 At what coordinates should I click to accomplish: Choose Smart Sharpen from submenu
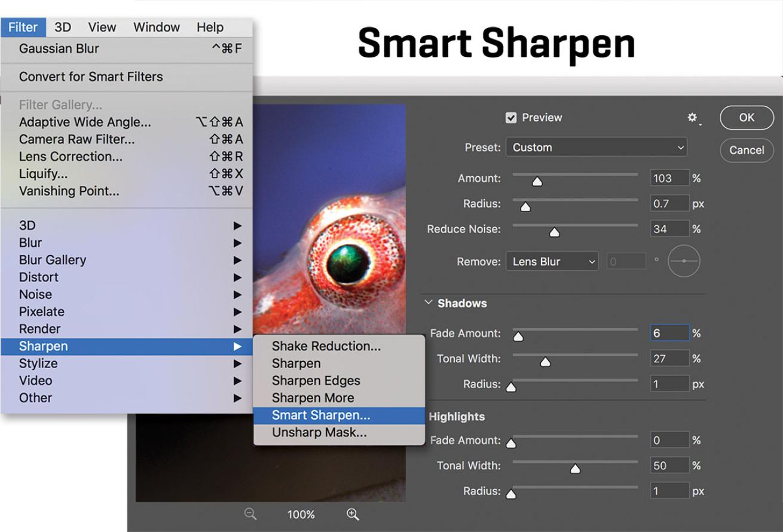point(321,415)
